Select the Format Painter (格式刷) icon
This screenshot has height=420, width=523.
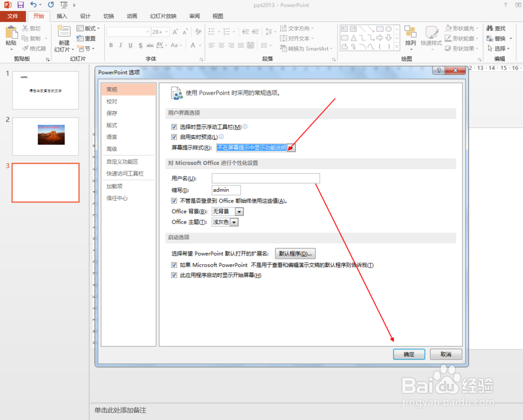(x=25, y=49)
